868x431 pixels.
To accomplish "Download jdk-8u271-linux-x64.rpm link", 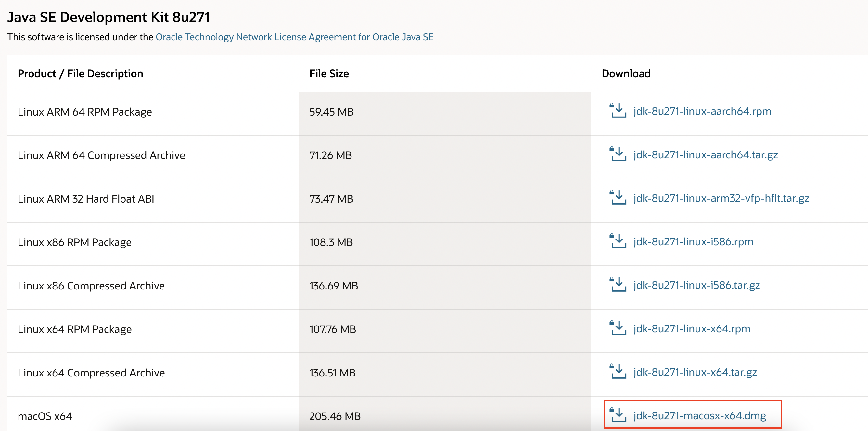I will pos(691,328).
